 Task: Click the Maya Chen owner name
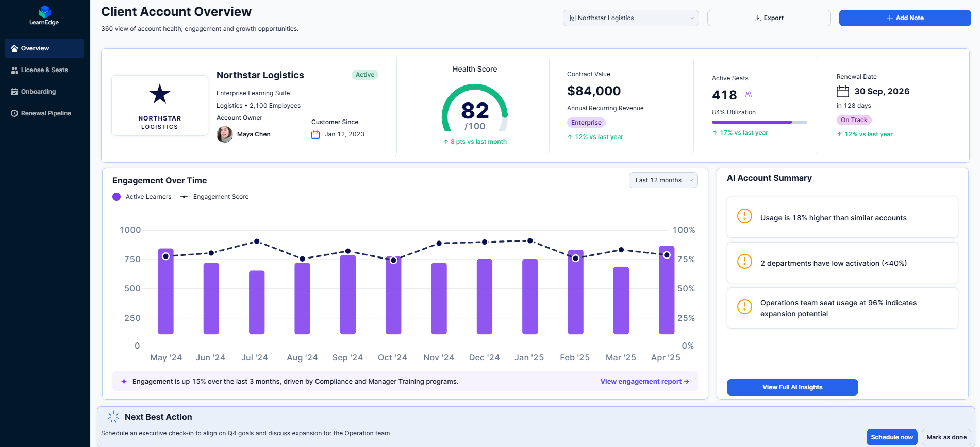point(254,134)
